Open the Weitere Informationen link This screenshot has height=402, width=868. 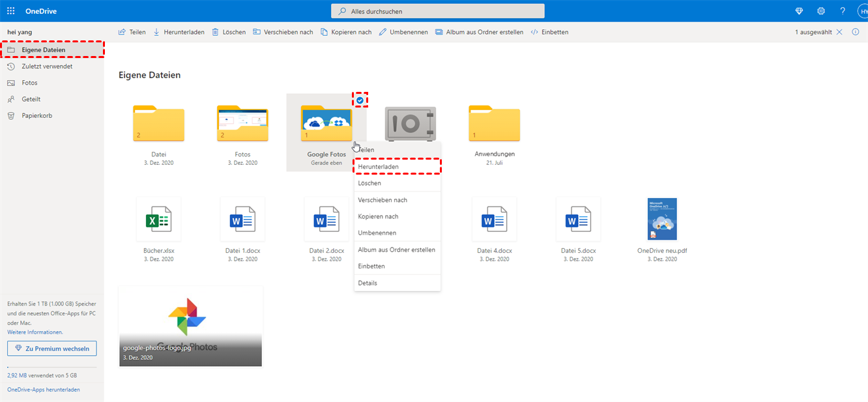click(35, 332)
